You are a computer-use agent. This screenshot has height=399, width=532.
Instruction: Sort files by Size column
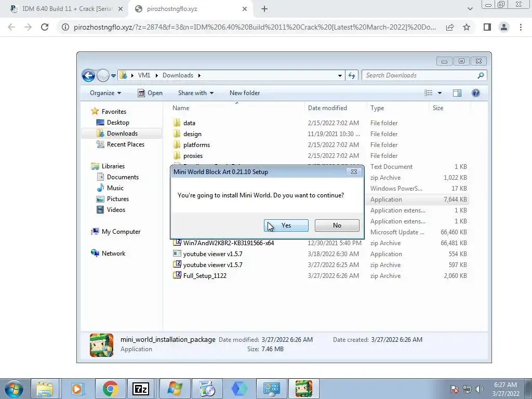[x=449, y=108]
